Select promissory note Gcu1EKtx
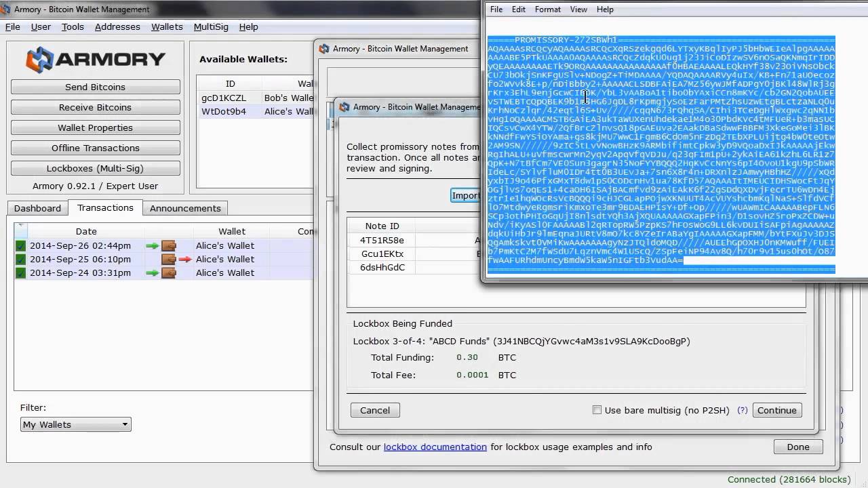 382,253
